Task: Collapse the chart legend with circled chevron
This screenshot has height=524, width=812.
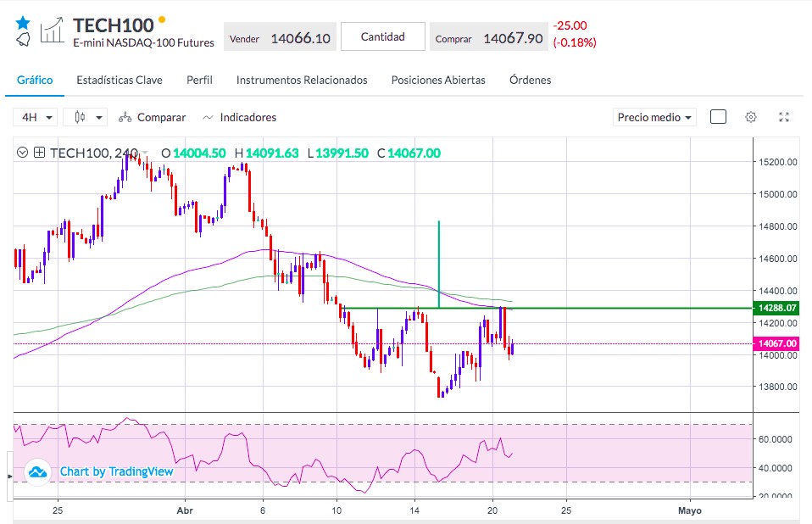Action: 22,153
